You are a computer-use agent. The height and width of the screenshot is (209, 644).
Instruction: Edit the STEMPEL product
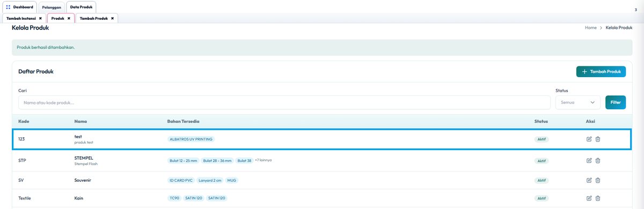point(589,160)
